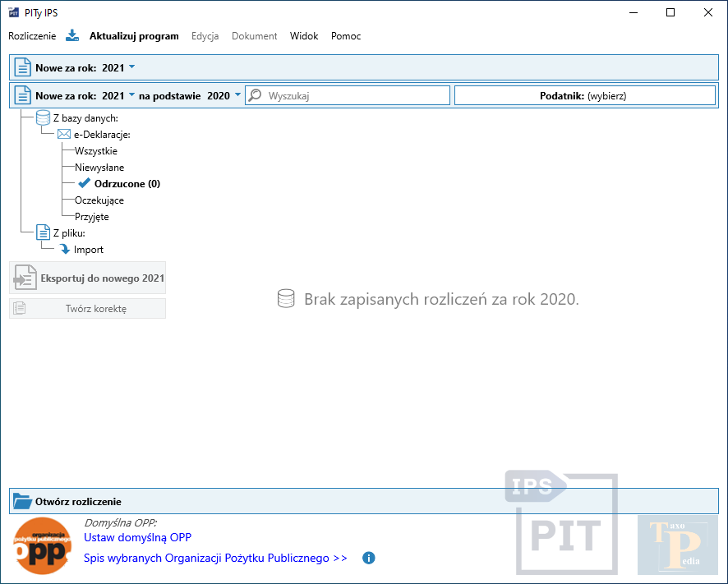Open the Rozliczenie menu
The image size is (728, 584).
pos(32,36)
